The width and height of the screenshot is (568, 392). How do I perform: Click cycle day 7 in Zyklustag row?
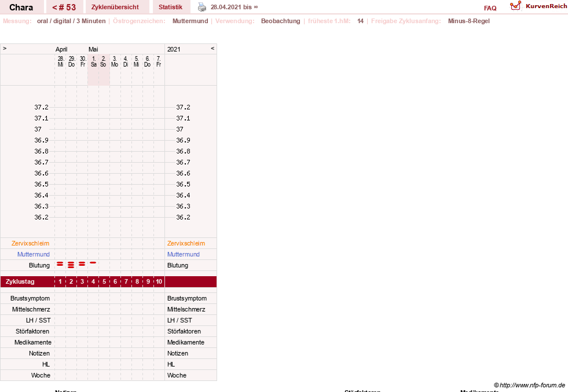point(126,281)
